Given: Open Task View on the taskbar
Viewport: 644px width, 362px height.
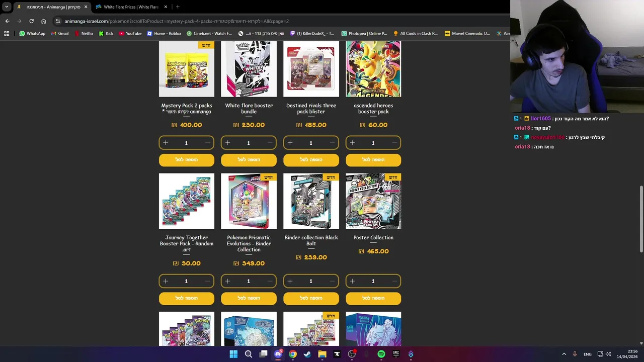Looking at the screenshot, I should coord(263,354).
